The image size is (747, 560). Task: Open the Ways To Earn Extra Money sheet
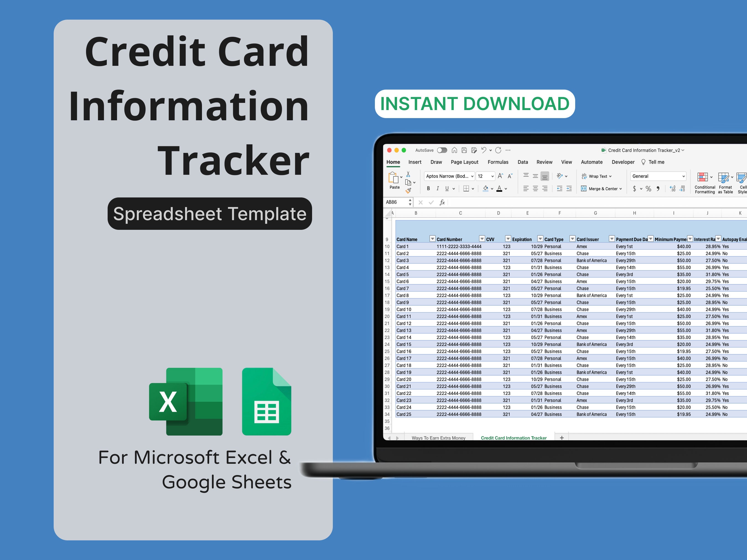click(438, 438)
